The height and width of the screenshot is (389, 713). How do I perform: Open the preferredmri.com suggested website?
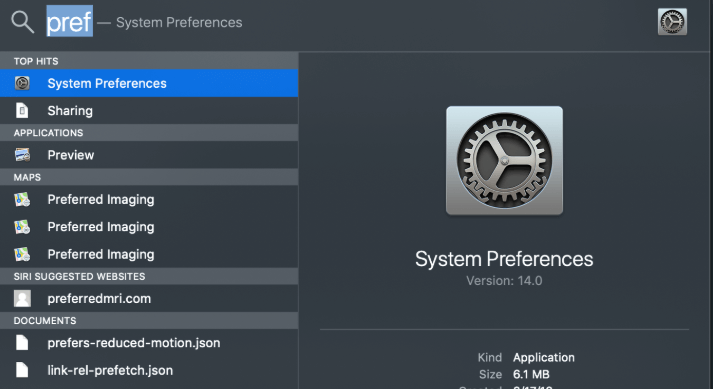pyautogui.click(x=149, y=298)
